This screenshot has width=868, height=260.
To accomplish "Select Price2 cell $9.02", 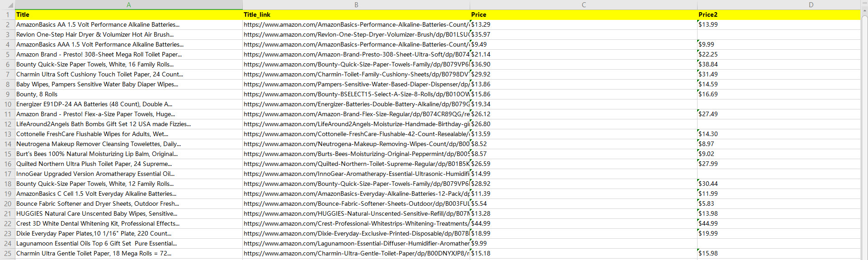I will pyautogui.click(x=778, y=154).
